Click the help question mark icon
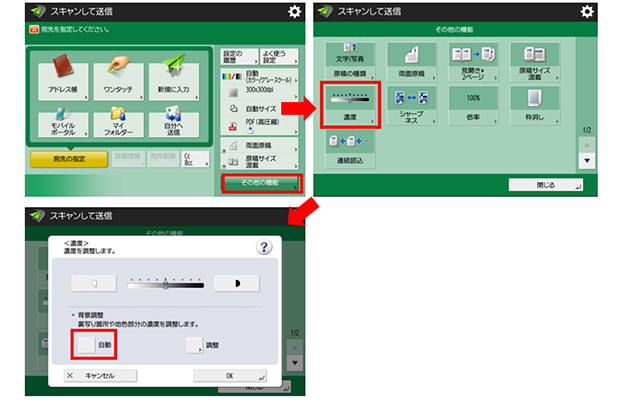 (x=264, y=248)
